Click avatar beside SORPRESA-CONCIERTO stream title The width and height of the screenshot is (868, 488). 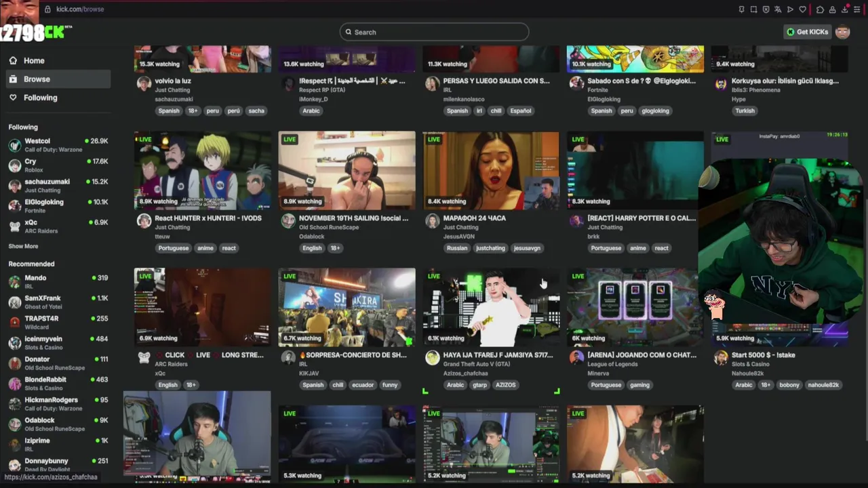[x=288, y=358]
